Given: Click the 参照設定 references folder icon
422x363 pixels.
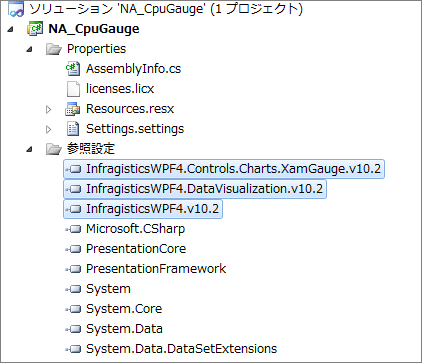Looking at the screenshot, I should [54, 149].
